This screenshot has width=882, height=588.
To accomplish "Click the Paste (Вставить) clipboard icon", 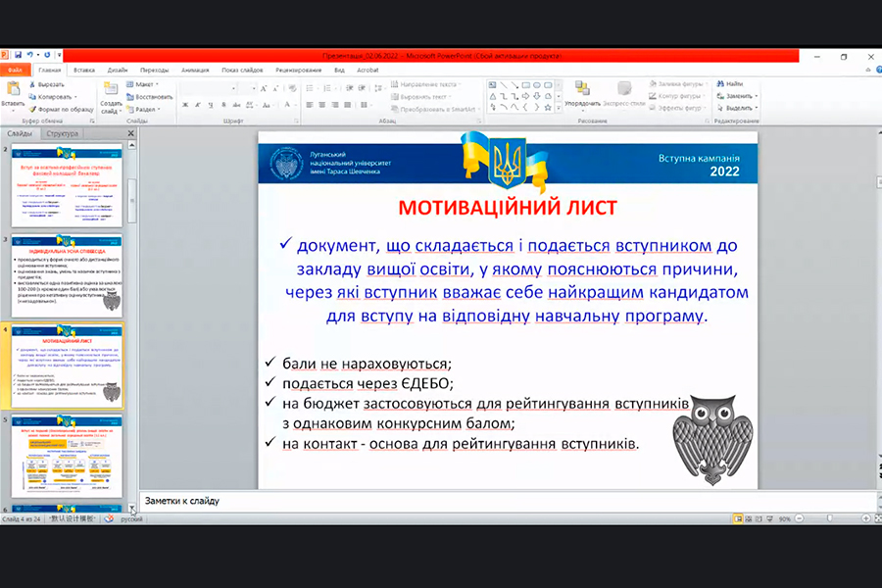I will point(13,89).
